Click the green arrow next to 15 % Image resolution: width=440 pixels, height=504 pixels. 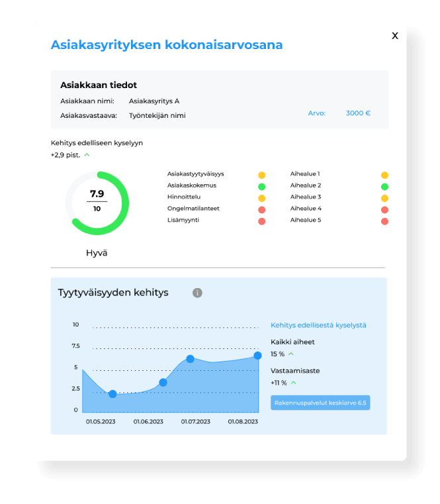coord(291,354)
